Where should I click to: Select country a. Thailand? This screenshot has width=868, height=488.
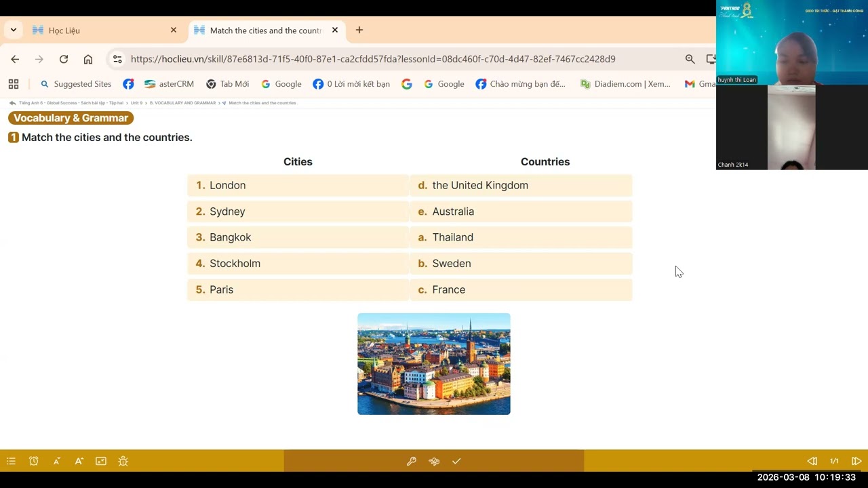[x=521, y=237]
